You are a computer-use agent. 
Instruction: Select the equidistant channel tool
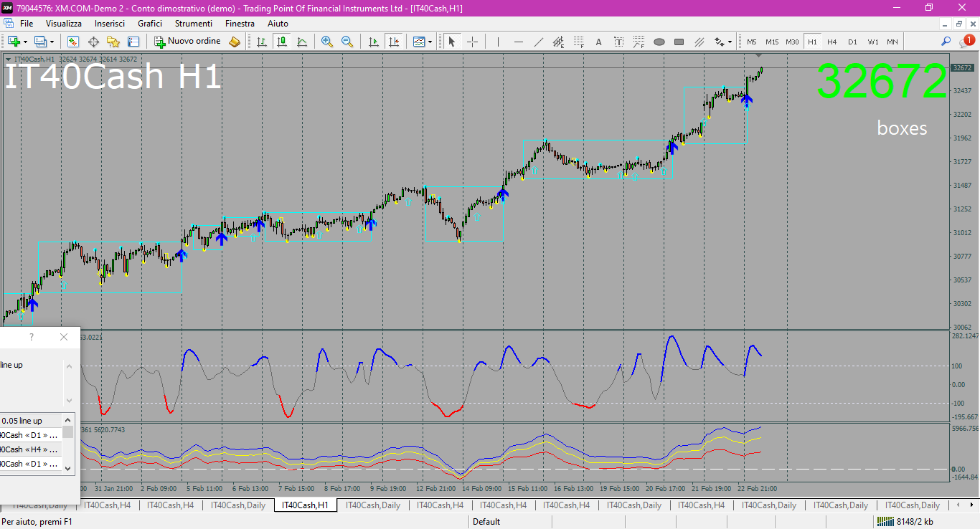[558, 42]
